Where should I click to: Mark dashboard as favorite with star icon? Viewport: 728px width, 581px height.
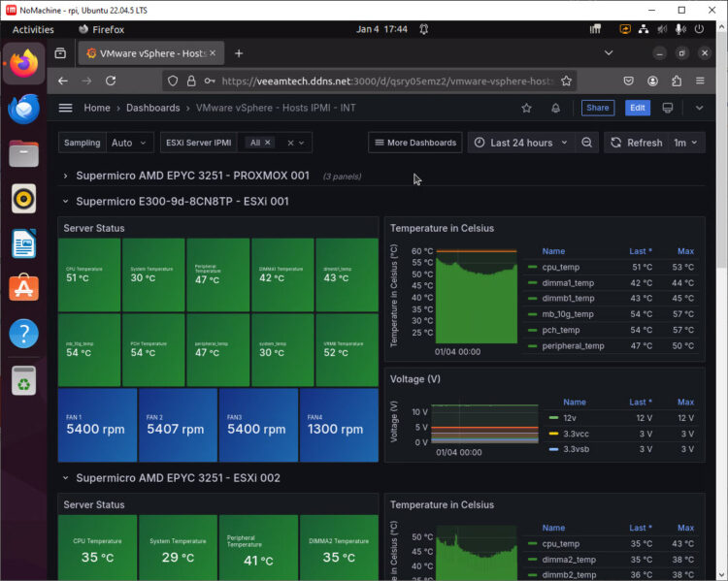(x=526, y=108)
